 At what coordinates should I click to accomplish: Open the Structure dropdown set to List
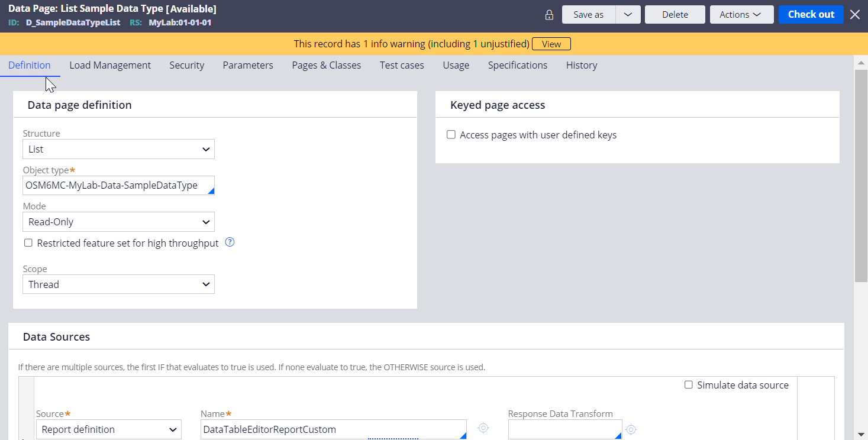click(118, 149)
